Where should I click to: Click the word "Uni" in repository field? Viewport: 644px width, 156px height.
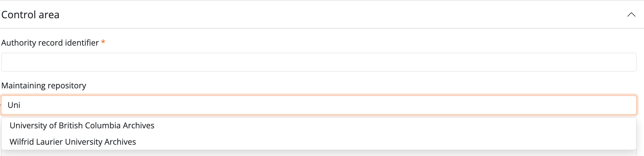tap(14, 105)
